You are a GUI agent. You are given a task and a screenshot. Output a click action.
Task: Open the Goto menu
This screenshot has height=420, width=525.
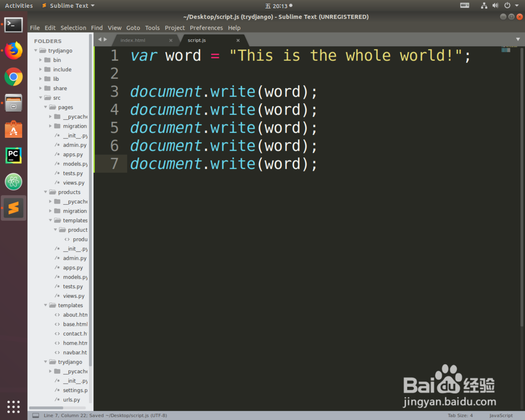tap(133, 28)
